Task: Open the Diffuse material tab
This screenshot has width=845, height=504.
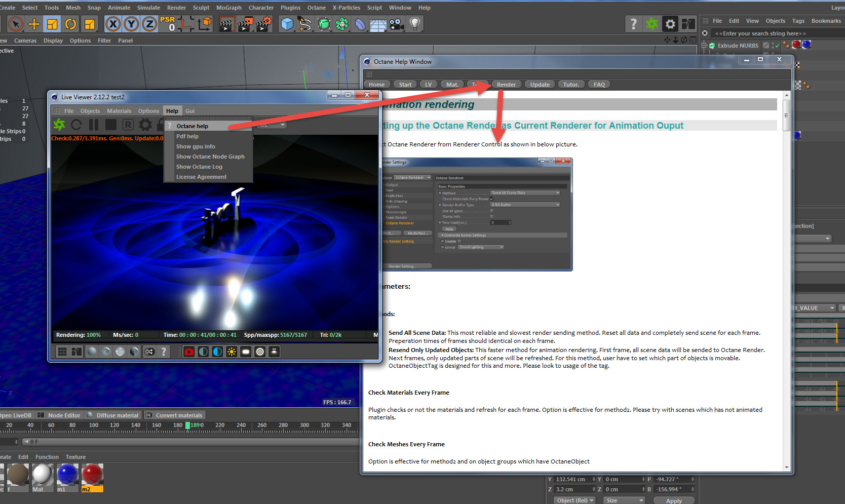Action: [x=113, y=415]
